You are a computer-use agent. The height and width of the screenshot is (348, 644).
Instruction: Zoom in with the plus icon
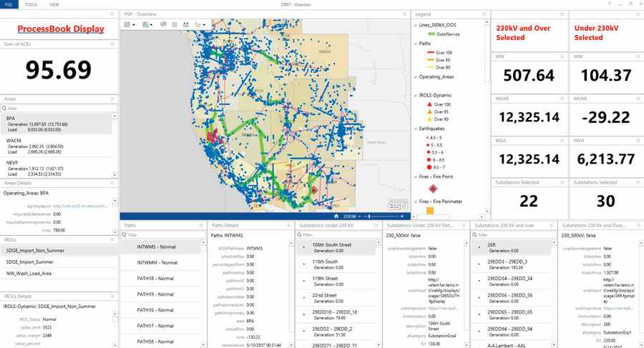click(x=402, y=217)
